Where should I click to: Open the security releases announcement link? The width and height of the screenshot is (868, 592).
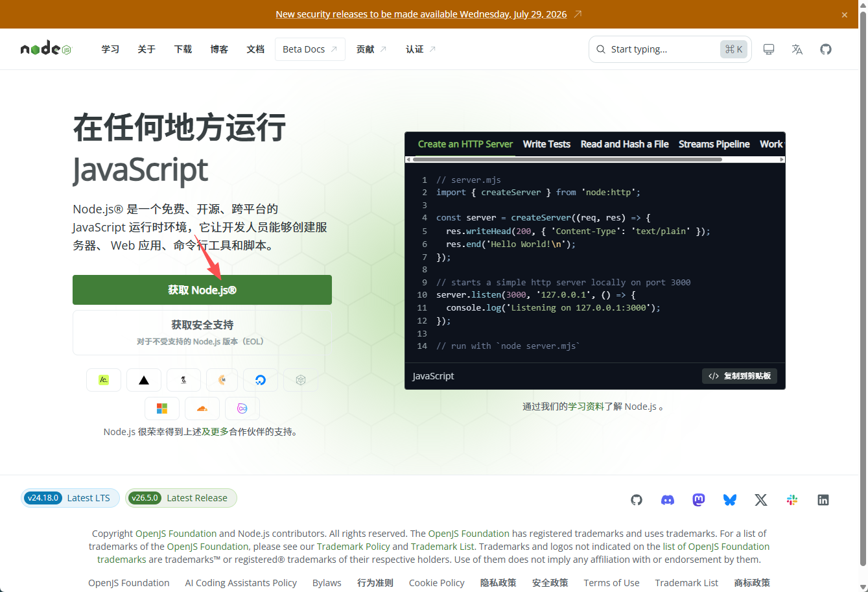428,14
